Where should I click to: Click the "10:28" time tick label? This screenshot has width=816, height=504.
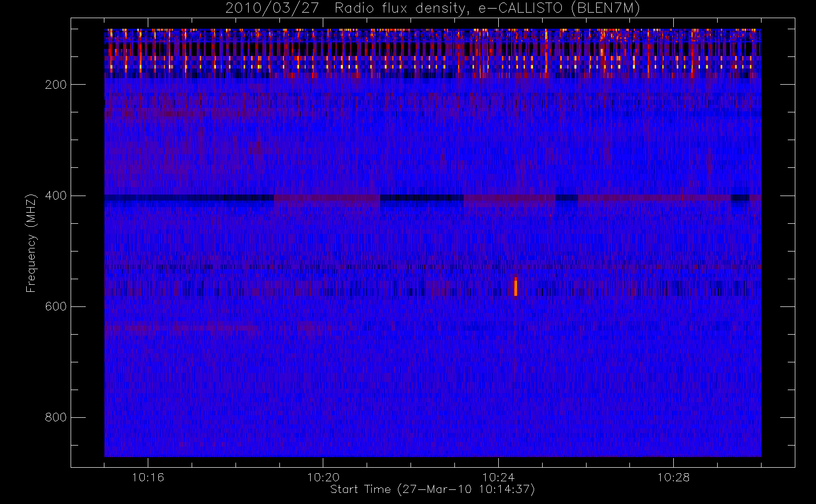click(673, 477)
